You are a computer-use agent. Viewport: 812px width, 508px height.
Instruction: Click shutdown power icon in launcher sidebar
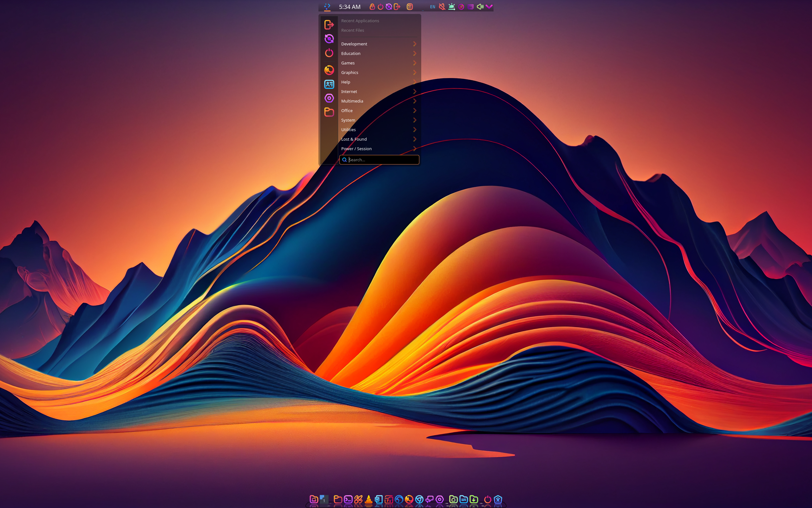tap(329, 53)
